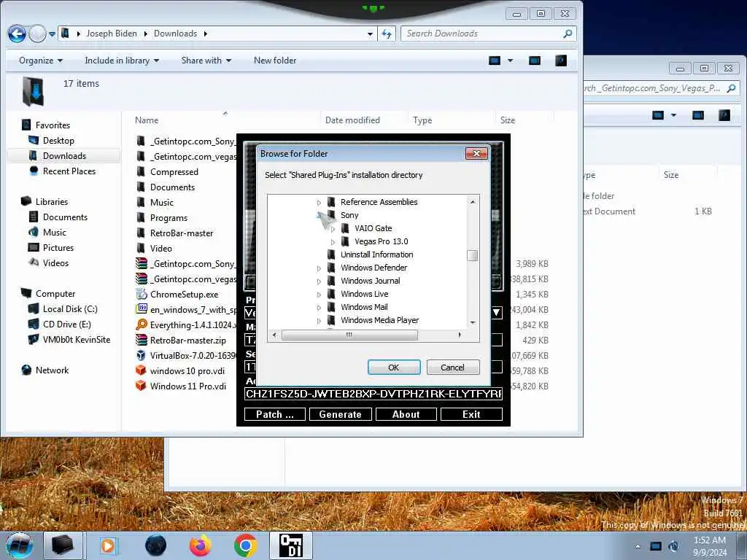The height and width of the screenshot is (560, 747).
Task: Open the view options dropdown arrow
Action: [510, 61]
